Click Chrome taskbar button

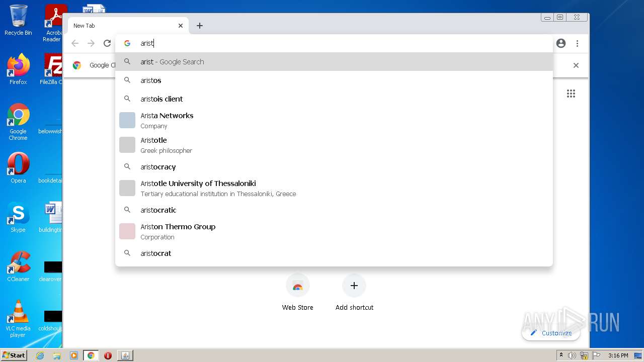point(91,355)
